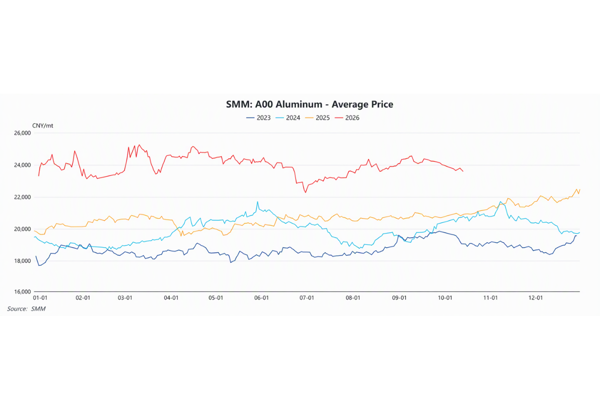The image size is (600, 400).
Task: Click the endpoint of the red 2026 line
Action: coord(463,171)
